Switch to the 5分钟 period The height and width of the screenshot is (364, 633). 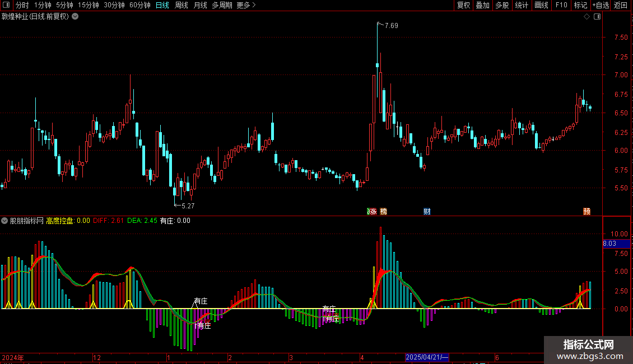pos(64,5)
